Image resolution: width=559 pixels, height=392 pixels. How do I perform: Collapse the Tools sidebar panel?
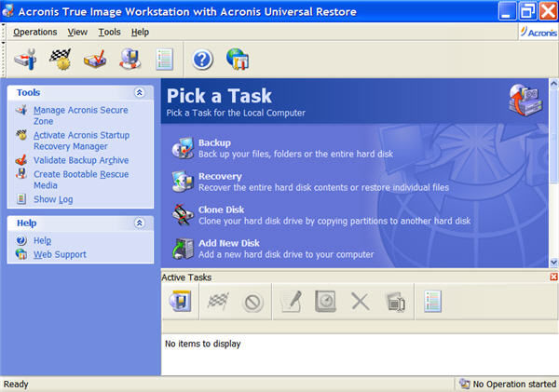click(x=140, y=93)
